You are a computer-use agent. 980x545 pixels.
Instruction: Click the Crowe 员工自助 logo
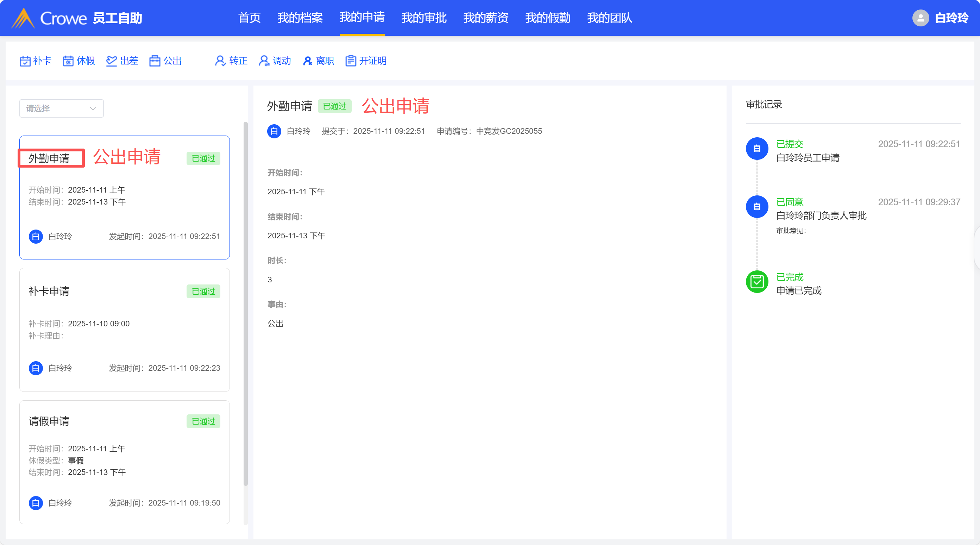(x=77, y=18)
